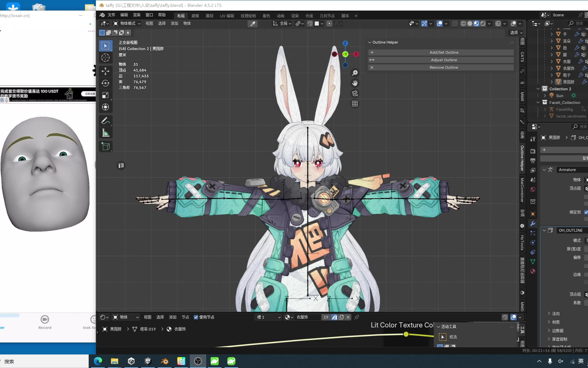This screenshot has height=368, width=588.
Task: Select the box Select tool in viewport toolbar
Action: coord(105,46)
